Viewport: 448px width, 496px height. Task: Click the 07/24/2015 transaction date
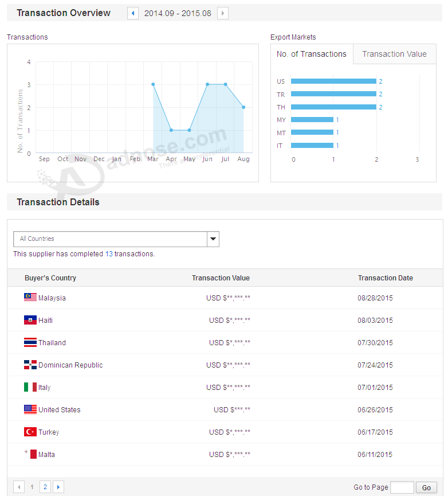pyautogui.click(x=375, y=365)
